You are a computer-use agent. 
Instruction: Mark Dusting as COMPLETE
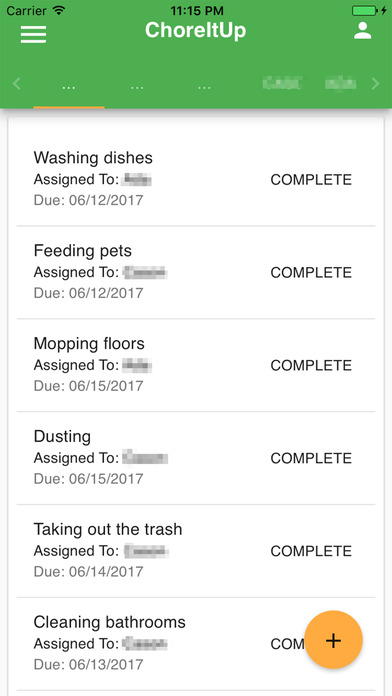[311, 458]
